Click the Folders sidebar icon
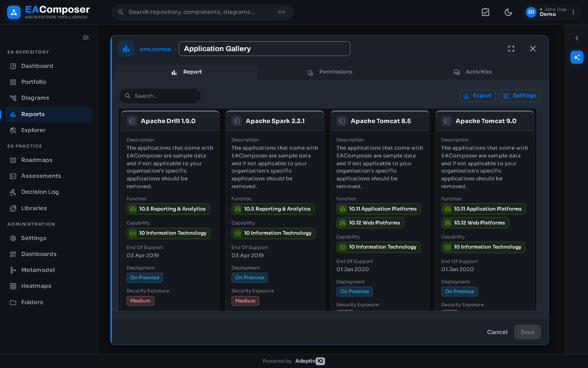This screenshot has height=368, width=588. click(13, 303)
